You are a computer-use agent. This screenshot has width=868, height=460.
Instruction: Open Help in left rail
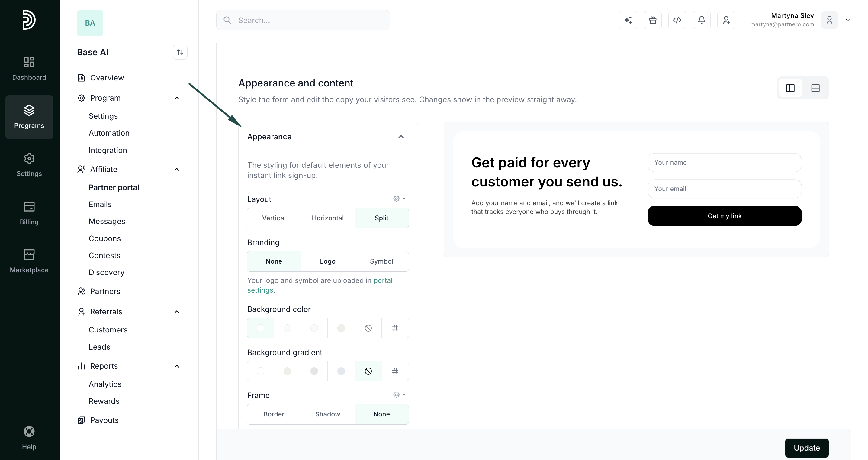point(29,438)
